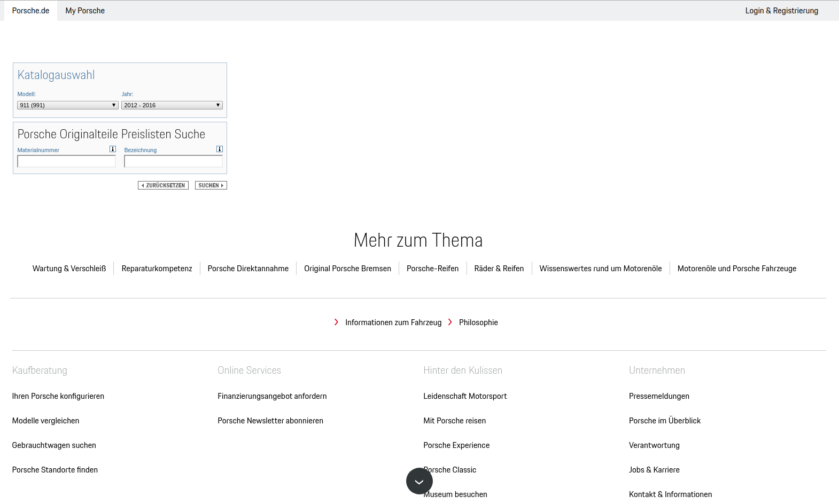Screen dimensions: 839x504
Task: Open Login & Registrierung
Action: [782, 11]
